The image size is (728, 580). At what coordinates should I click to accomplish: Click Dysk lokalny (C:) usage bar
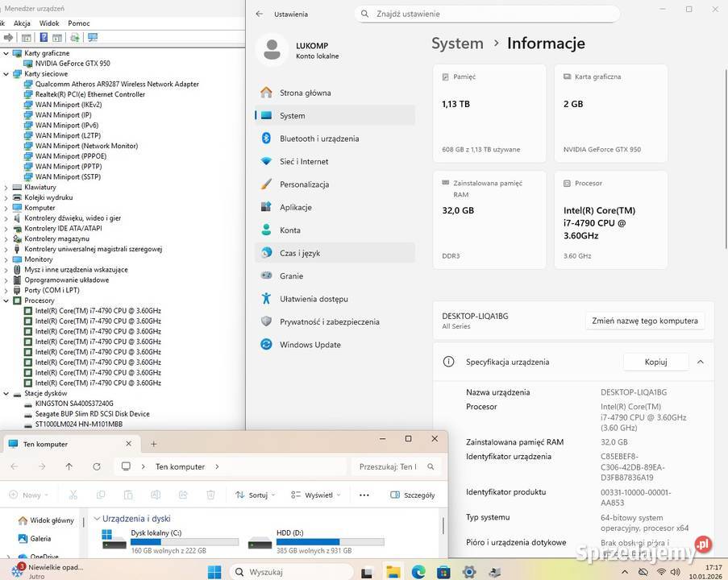tap(185, 541)
